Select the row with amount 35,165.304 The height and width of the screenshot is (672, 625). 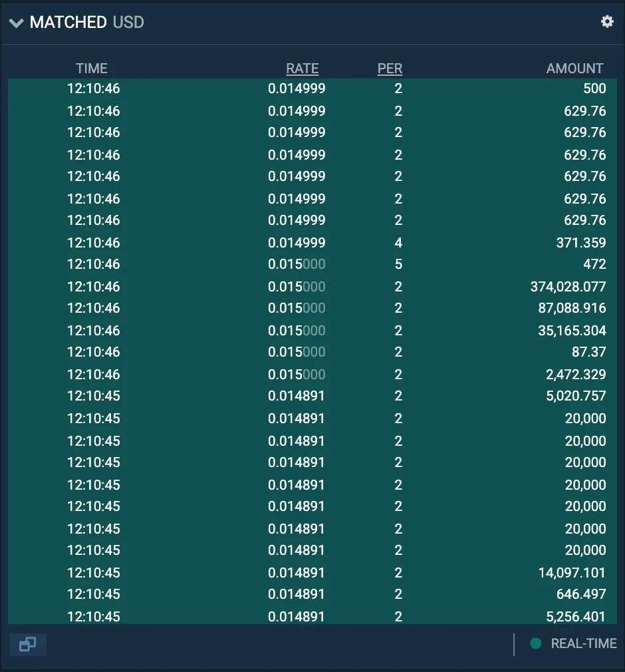(312, 331)
